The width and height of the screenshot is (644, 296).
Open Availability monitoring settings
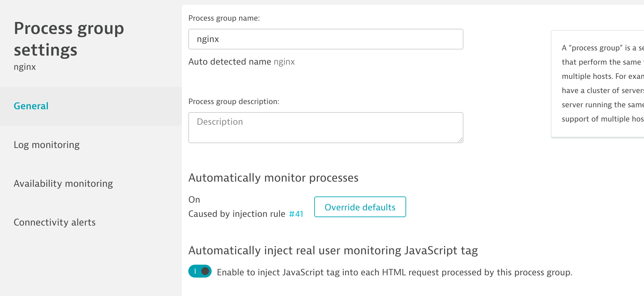pos(63,184)
